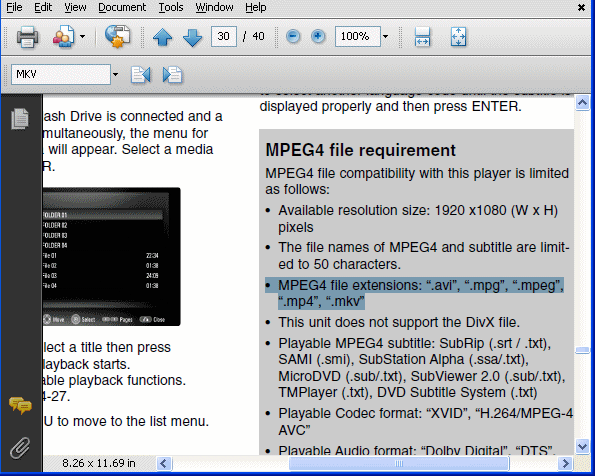The height and width of the screenshot is (476, 595).
Task: Zoom in with the plus button
Action: click(x=318, y=36)
